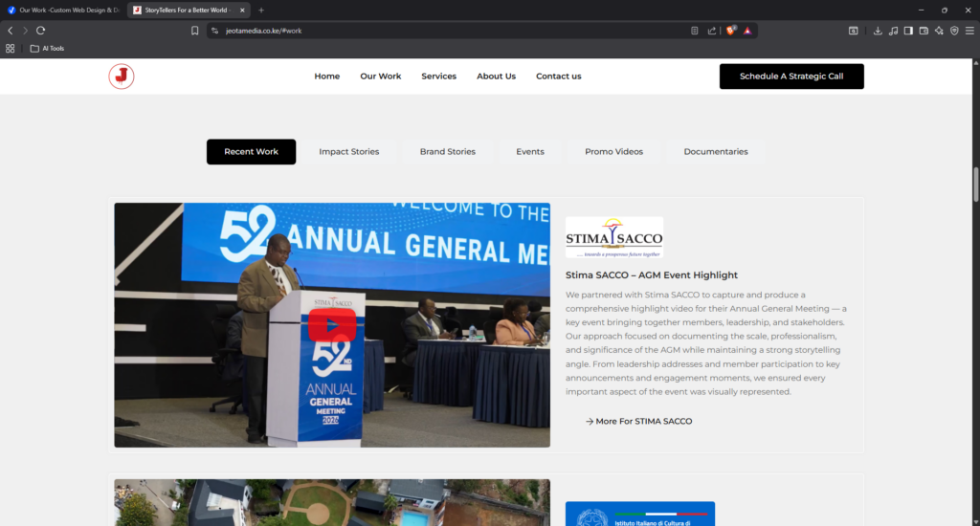The height and width of the screenshot is (526, 980).
Task: Open the About Us nav item
Action: tap(497, 77)
